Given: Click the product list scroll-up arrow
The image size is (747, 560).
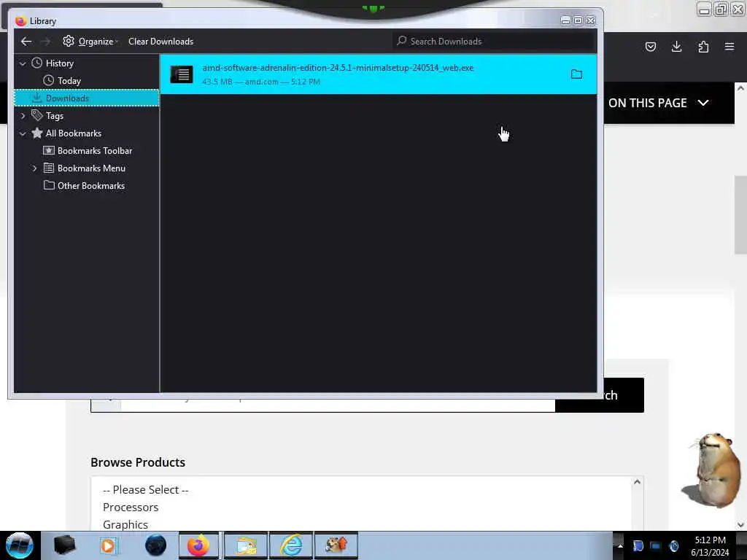Looking at the screenshot, I should click(637, 482).
